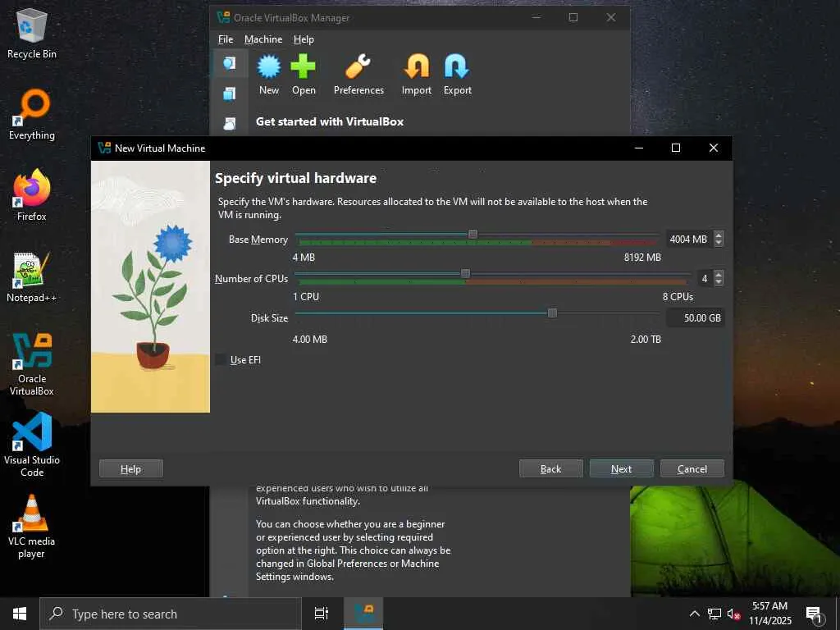Click the Open (green plus) toolbar icon
The image size is (840, 630).
point(304,75)
